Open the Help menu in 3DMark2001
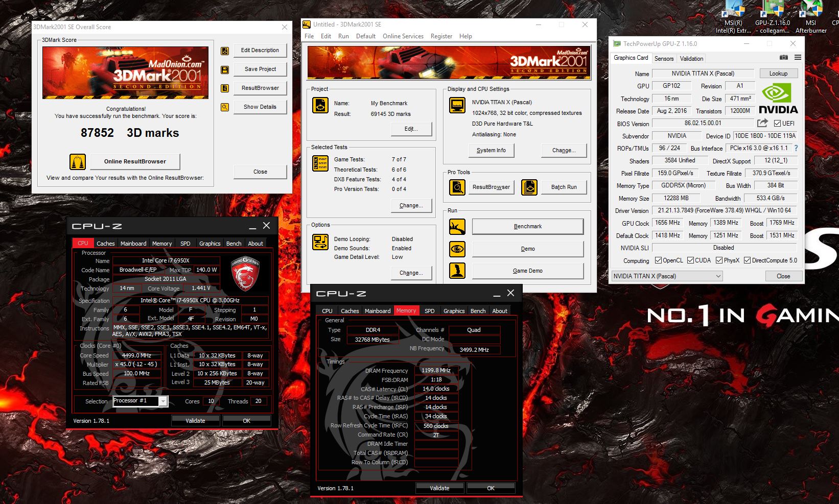Screen dimensions: 839x504 point(465,36)
